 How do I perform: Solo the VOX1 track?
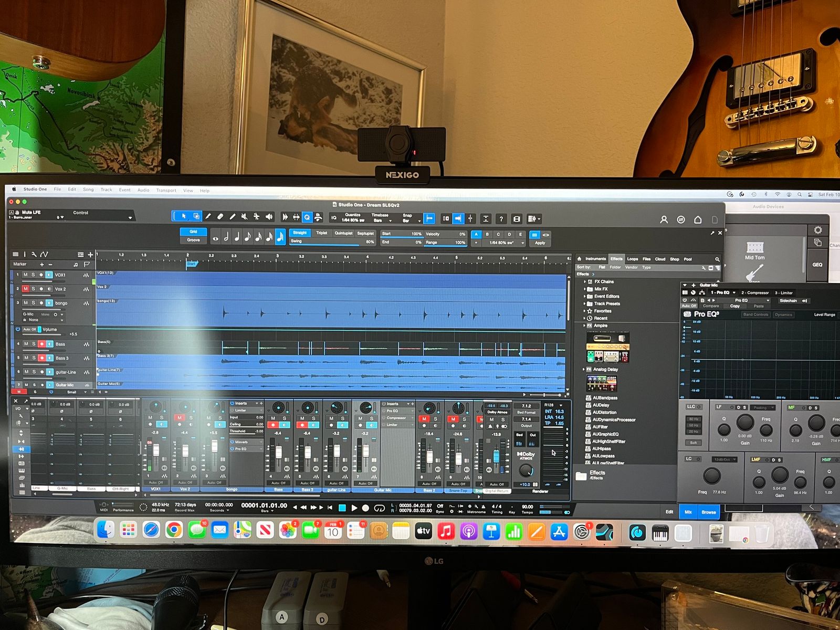(x=33, y=275)
